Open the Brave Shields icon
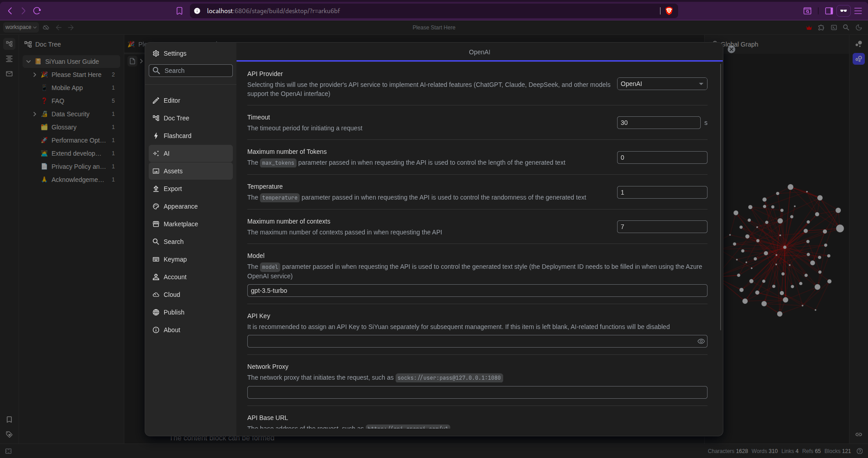Viewport: 868px width, 458px height. [669, 11]
